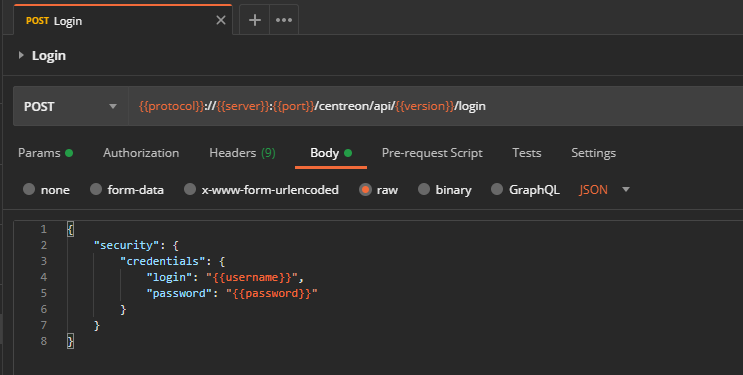Choose x-www-form-urlencoded body type

(x=261, y=190)
